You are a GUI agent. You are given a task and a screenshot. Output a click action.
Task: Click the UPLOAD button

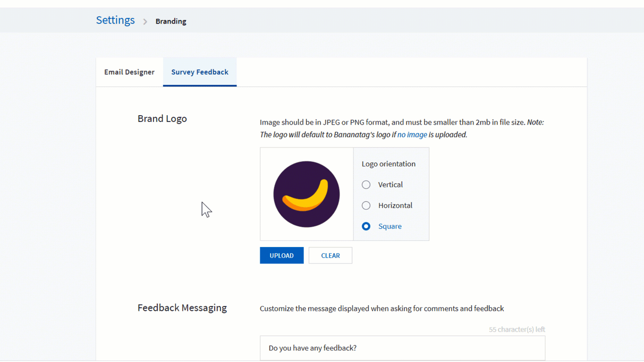point(282,255)
